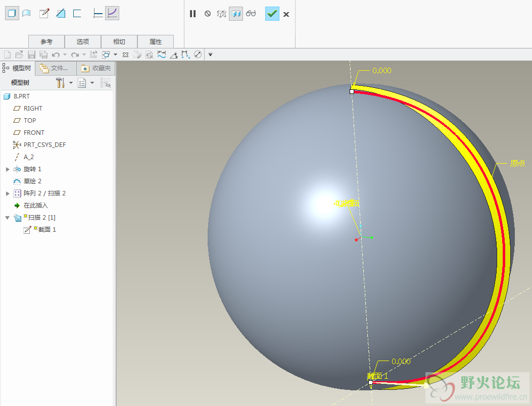Click the curvature analysis wave icon
Image resolution: width=532 pixels, height=406 pixels.
pyautogui.click(x=162, y=55)
